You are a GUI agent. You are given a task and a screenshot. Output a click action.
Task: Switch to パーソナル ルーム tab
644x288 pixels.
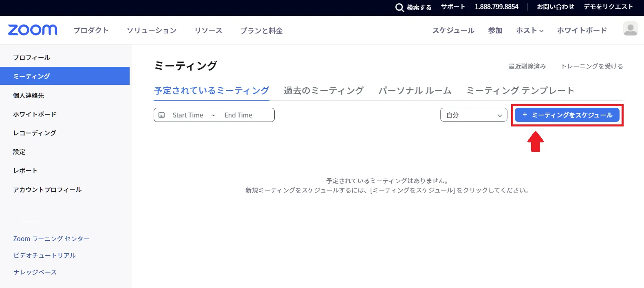(415, 91)
